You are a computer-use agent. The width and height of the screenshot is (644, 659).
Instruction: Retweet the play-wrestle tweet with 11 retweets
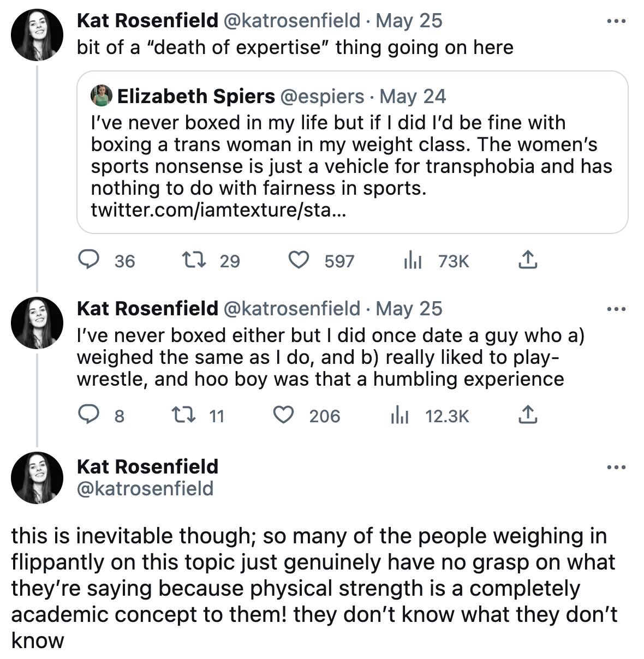tap(183, 416)
